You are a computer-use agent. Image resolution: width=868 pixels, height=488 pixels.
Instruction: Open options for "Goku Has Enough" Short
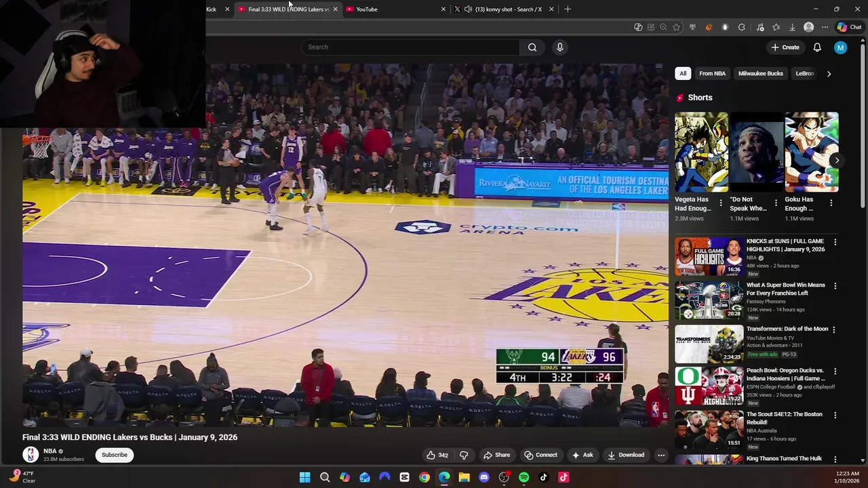[x=831, y=203]
